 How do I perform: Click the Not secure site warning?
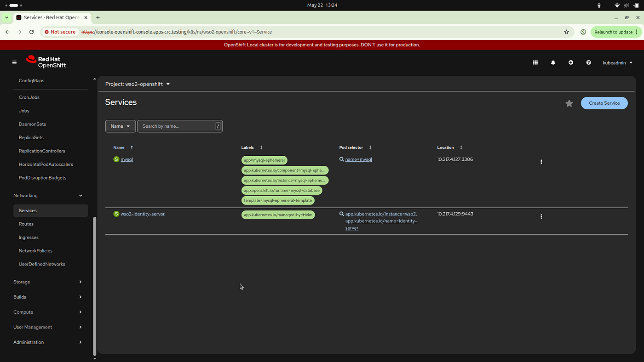coord(60,32)
